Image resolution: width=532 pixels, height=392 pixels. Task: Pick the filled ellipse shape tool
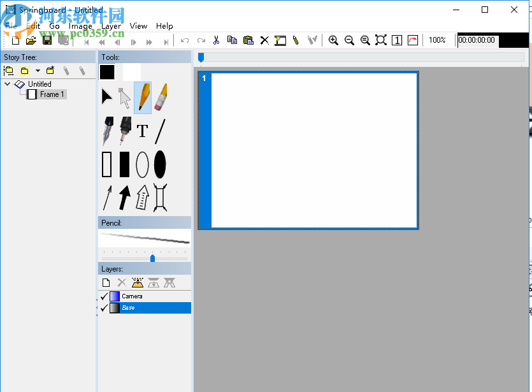[160, 164]
